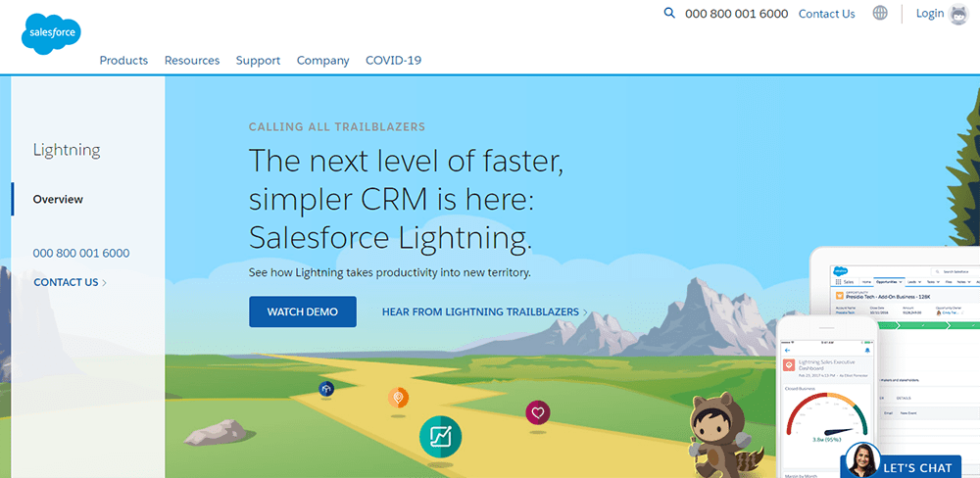This screenshot has width=980, height=478.
Task: Open the sidebar CONTACT US link
Action: (70, 282)
